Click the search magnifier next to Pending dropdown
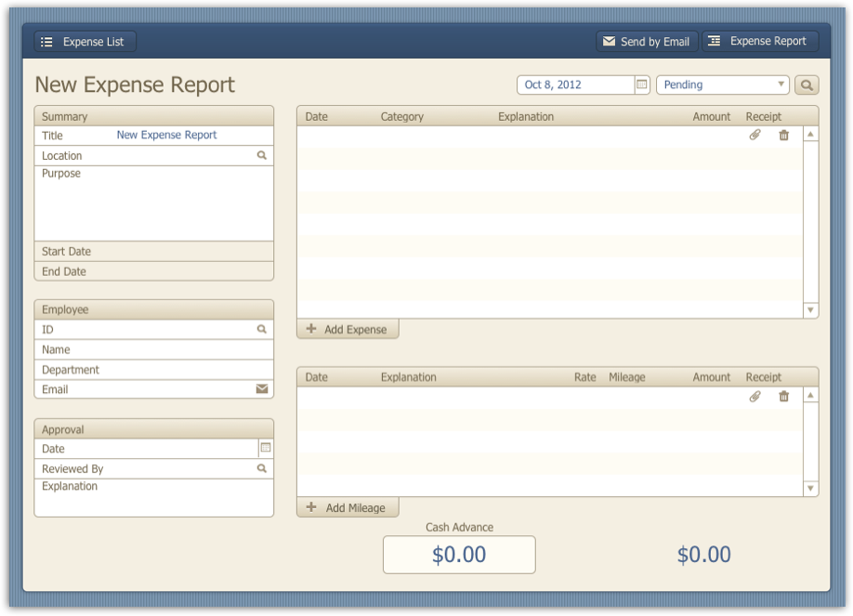Image resolution: width=853 pixels, height=616 pixels. [x=806, y=84]
